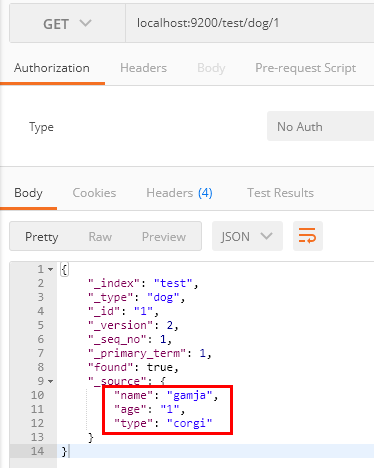
Task: Click the "found" key text
Action: pos(110,367)
